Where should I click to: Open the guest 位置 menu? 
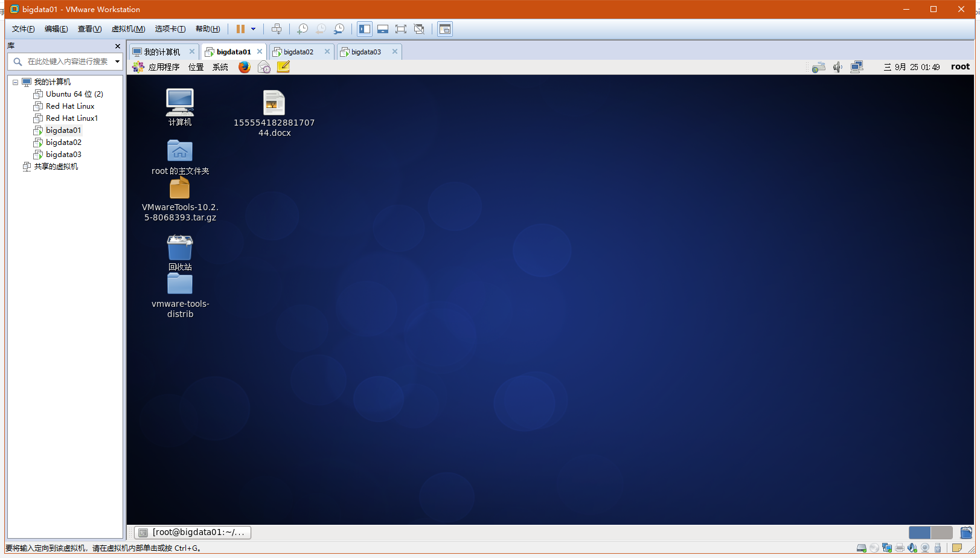(x=196, y=67)
